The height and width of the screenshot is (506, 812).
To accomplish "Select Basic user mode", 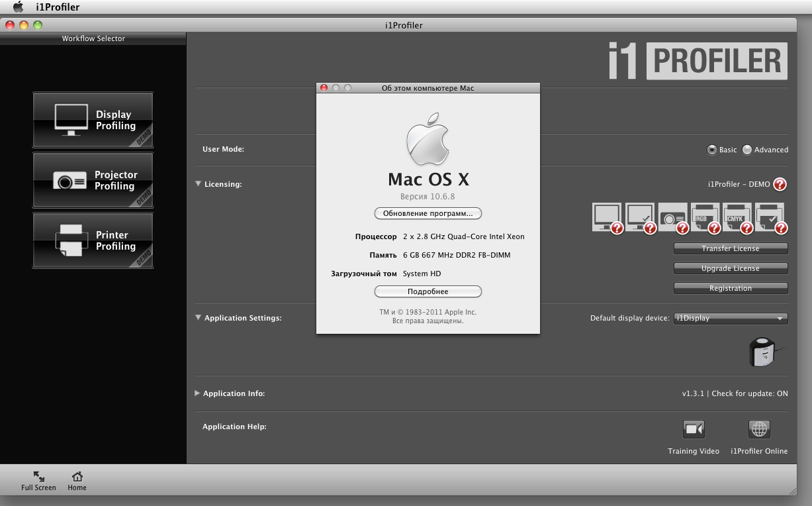I will (x=712, y=150).
